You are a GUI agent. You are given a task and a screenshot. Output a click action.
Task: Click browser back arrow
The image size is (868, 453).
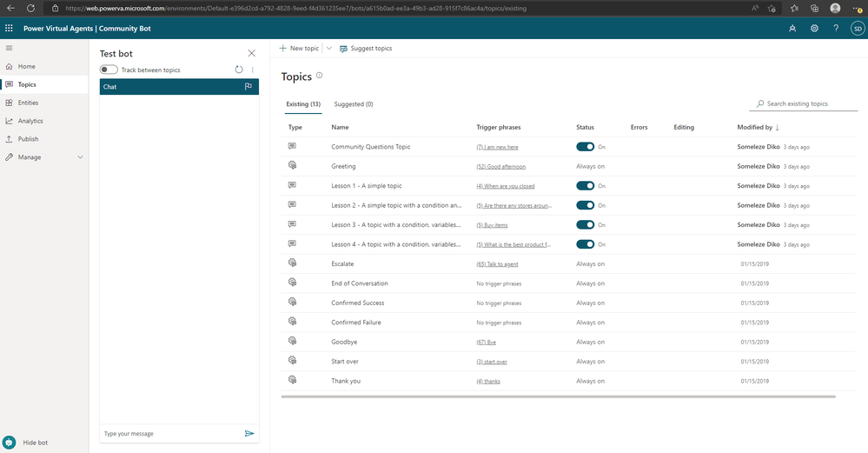[x=10, y=9]
